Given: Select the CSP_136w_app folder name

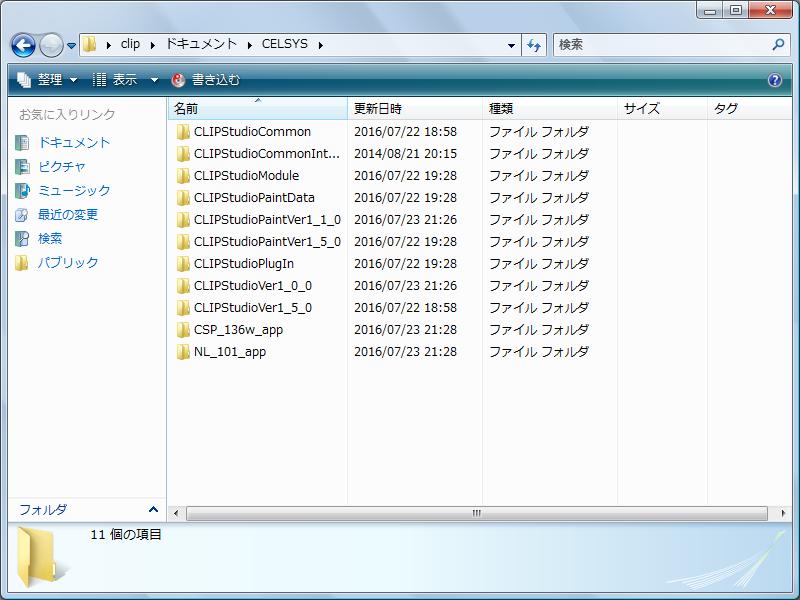Looking at the screenshot, I should (238, 330).
